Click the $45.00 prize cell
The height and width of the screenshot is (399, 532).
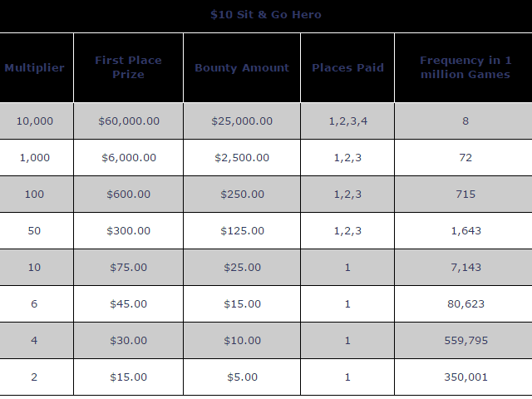click(128, 304)
